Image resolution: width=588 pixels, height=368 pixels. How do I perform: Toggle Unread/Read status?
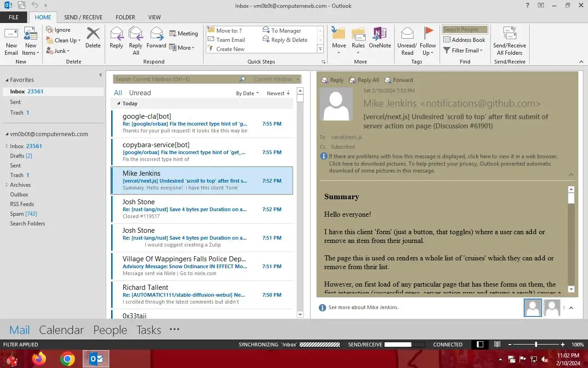point(407,41)
